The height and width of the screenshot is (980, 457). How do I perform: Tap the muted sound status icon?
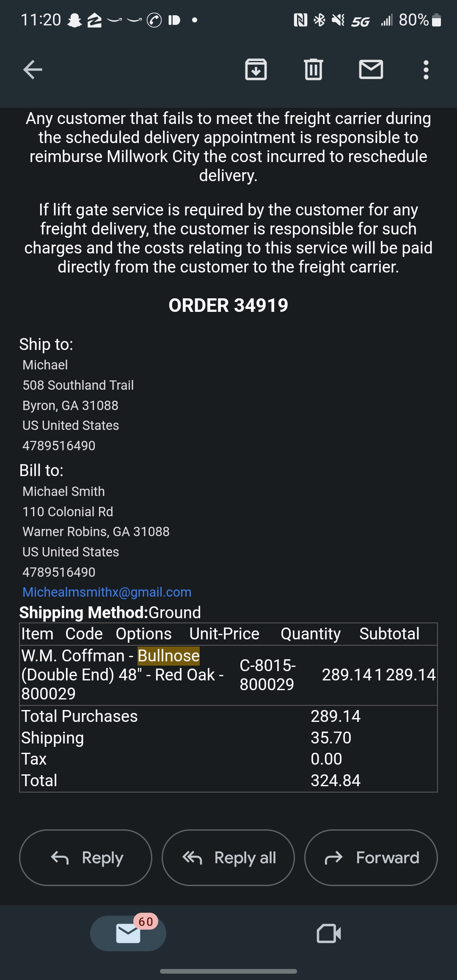(x=338, y=20)
